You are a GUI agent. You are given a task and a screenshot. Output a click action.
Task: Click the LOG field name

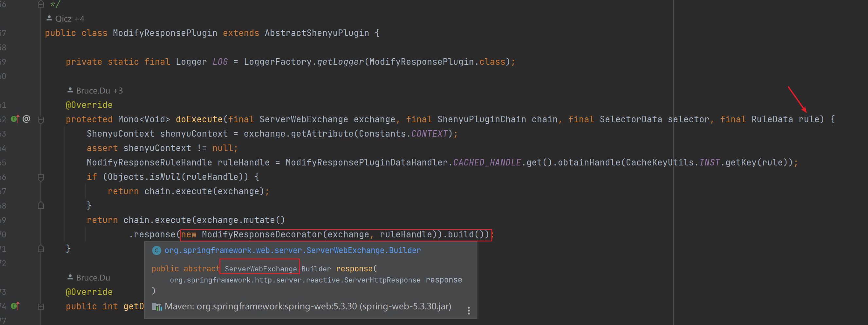point(220,61)
